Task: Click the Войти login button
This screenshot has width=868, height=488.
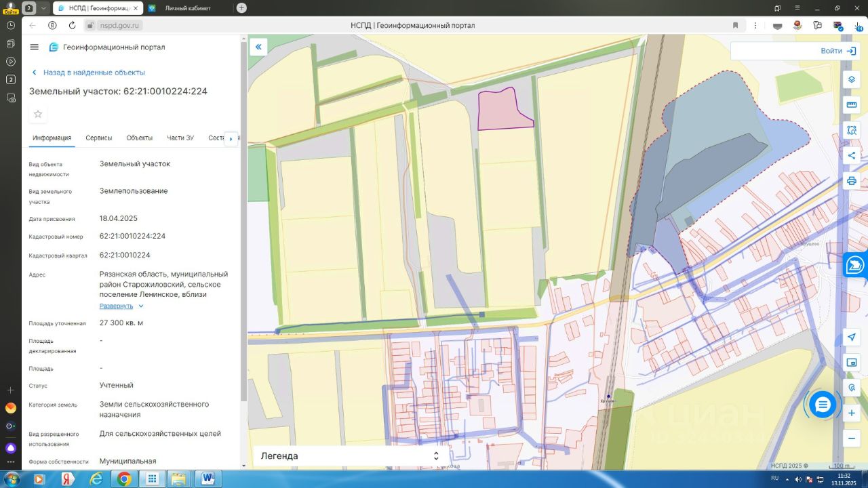Action: click(x=838, y=51)
